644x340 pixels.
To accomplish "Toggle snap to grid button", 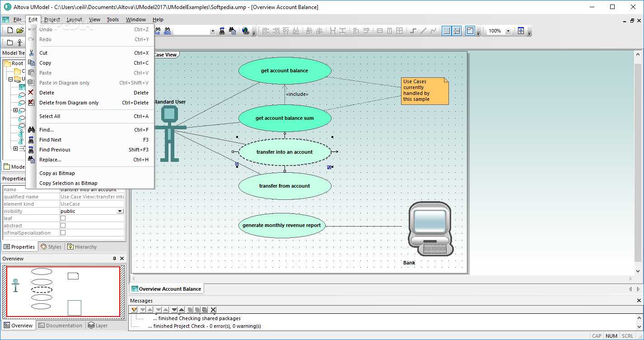I will click(x=456, y=31).
